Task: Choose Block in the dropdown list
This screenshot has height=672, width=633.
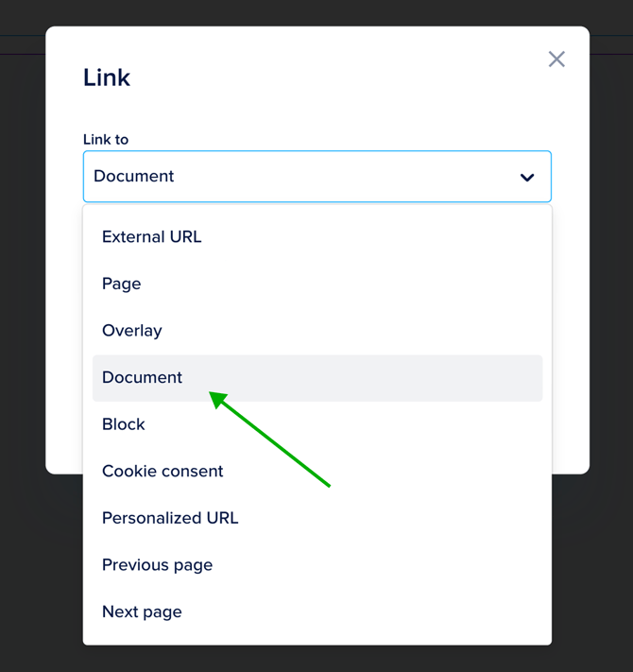Action: click(124, 424)
